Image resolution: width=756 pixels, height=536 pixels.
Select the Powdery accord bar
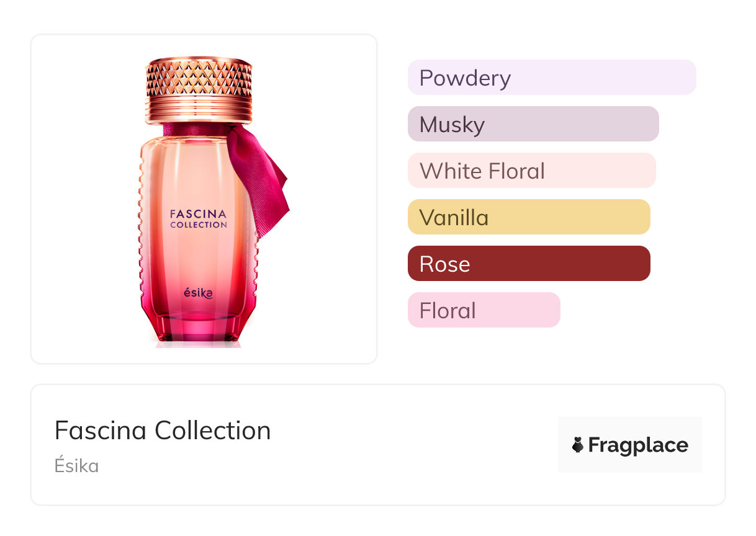pos(551,78)
